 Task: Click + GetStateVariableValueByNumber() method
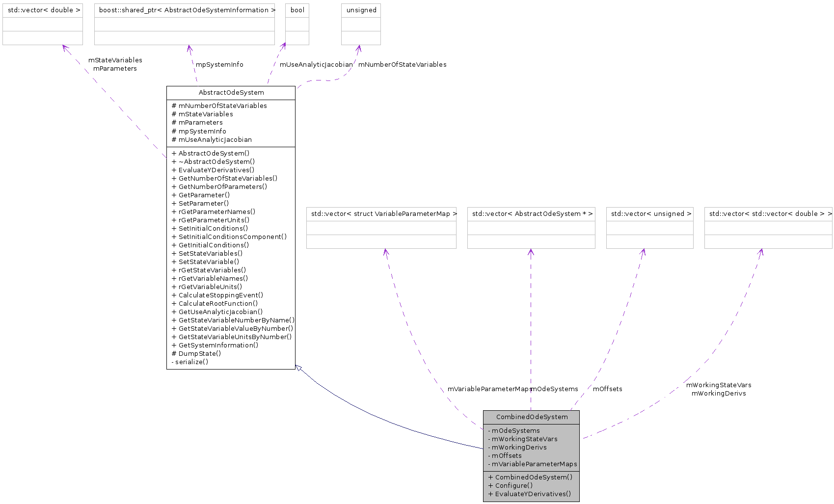coord(233,329)
